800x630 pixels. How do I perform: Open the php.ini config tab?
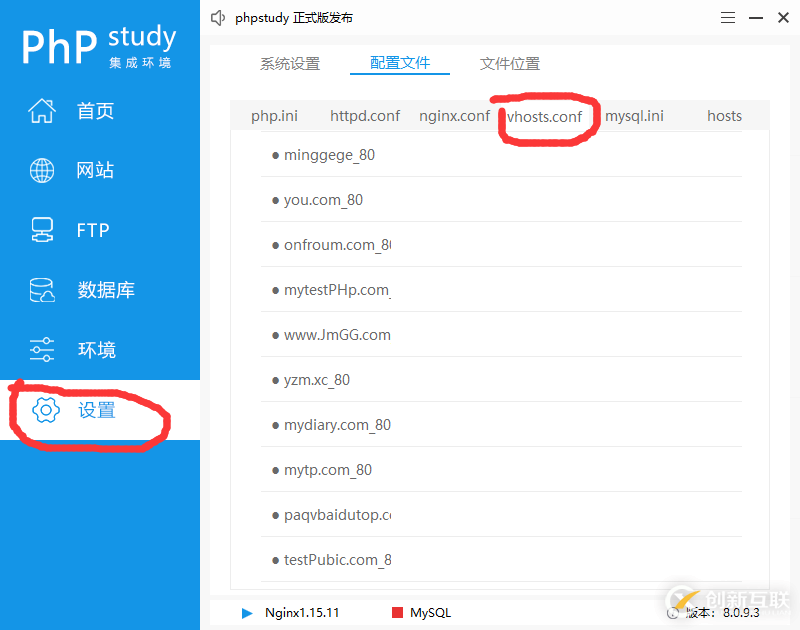tap(274, 116)
